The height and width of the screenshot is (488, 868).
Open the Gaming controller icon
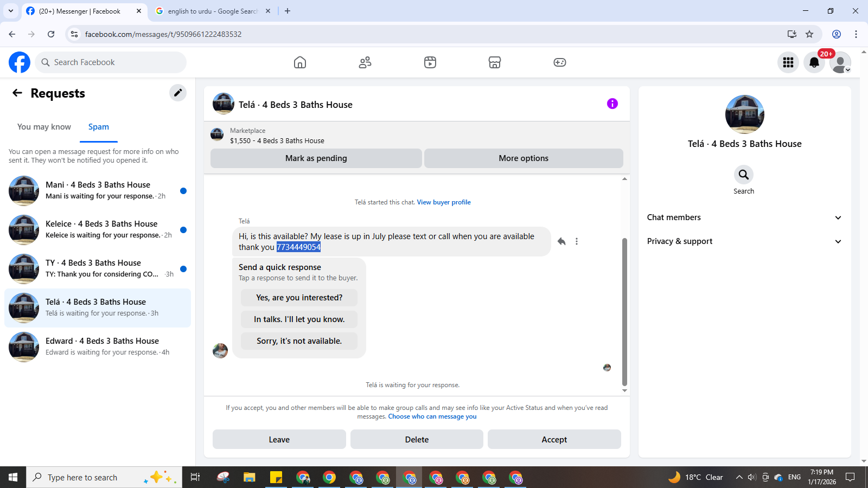560,62
